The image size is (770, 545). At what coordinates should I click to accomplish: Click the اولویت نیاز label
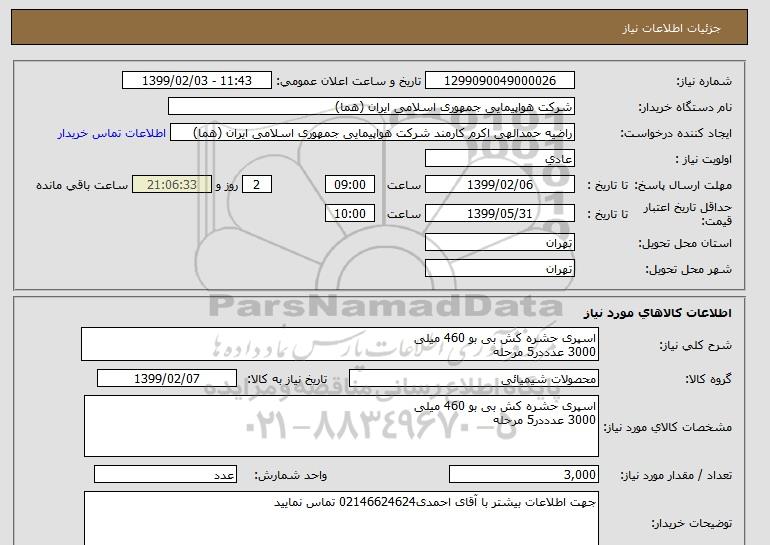pos(703,159)
